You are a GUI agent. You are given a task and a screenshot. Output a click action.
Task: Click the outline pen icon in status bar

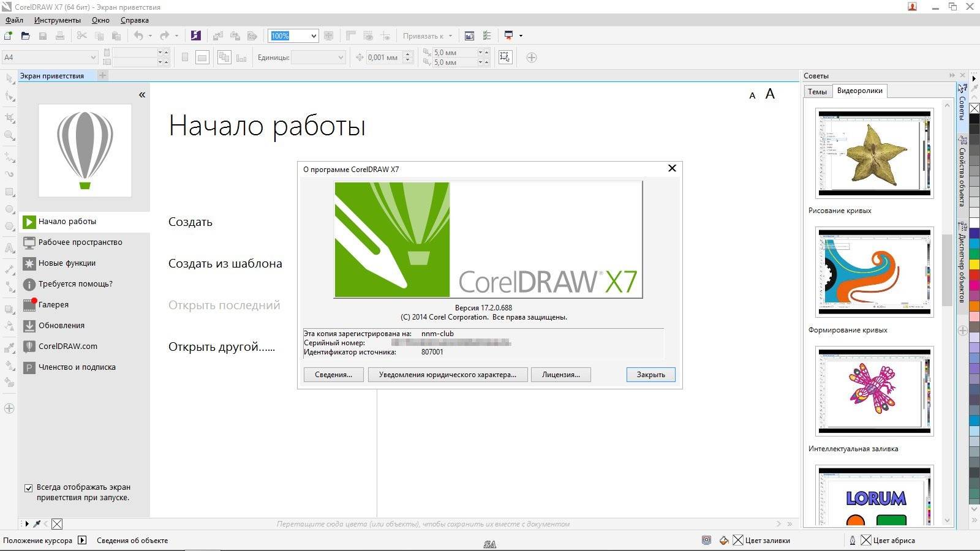852,541
